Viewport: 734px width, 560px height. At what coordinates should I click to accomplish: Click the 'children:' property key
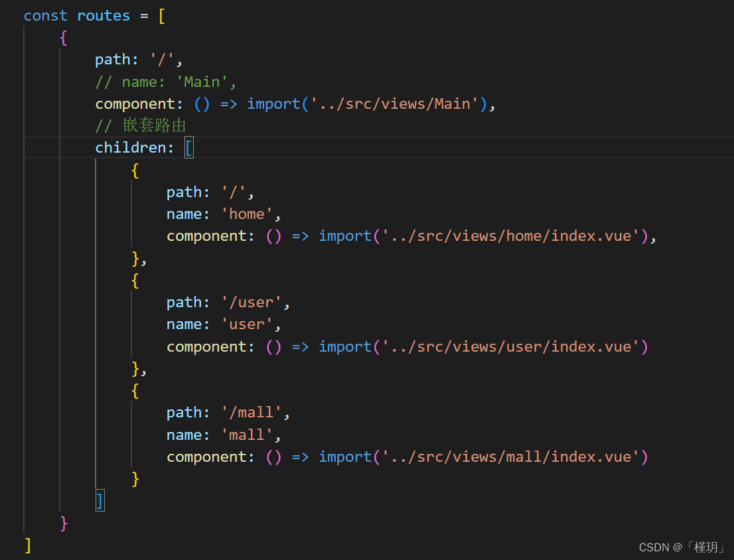tap(134, 148)
